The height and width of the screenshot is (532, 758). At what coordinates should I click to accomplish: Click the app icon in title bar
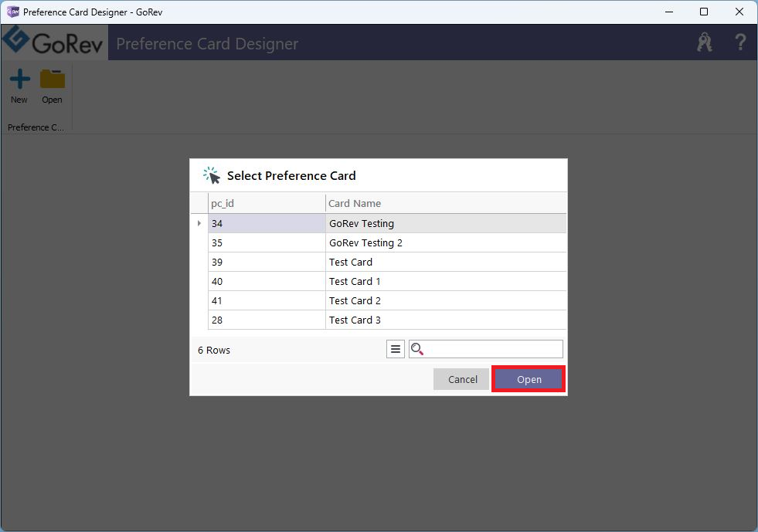(12, 12)
